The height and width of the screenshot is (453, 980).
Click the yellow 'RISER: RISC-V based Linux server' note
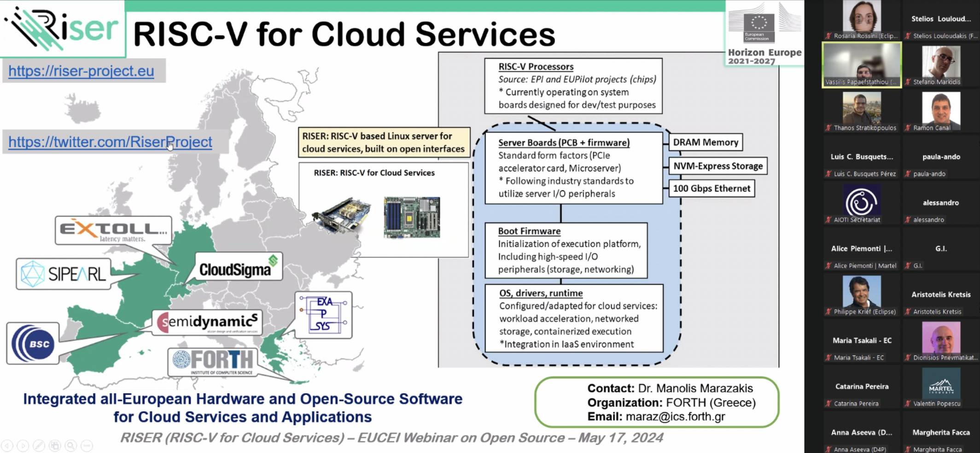[x=384, y=142]
